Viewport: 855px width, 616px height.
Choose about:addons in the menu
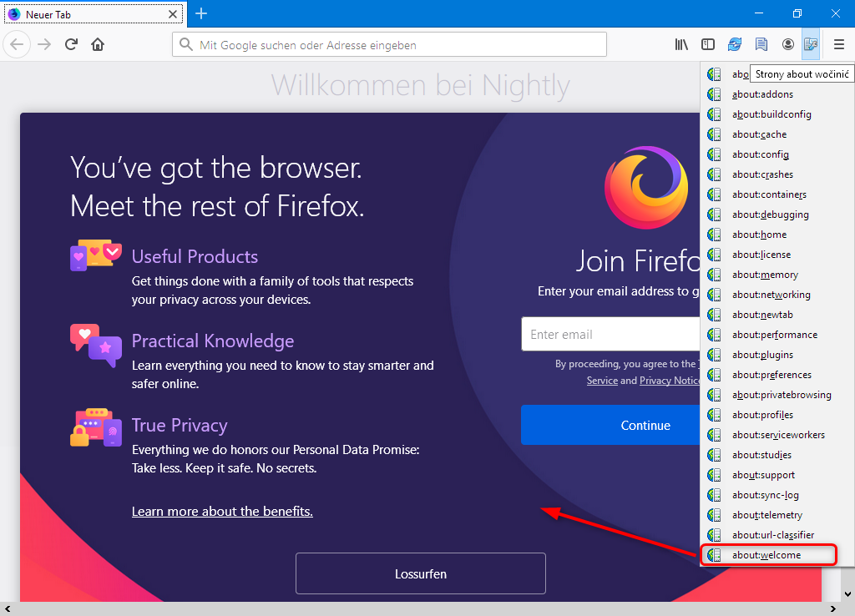pyautogui.click(x=777, y=94)
